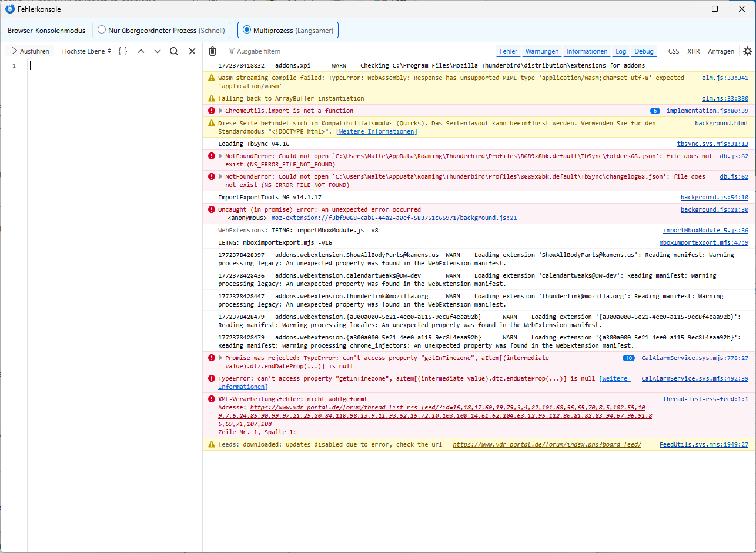
Task: Open reverse history search magnifier icon
Action: [174, 51]
